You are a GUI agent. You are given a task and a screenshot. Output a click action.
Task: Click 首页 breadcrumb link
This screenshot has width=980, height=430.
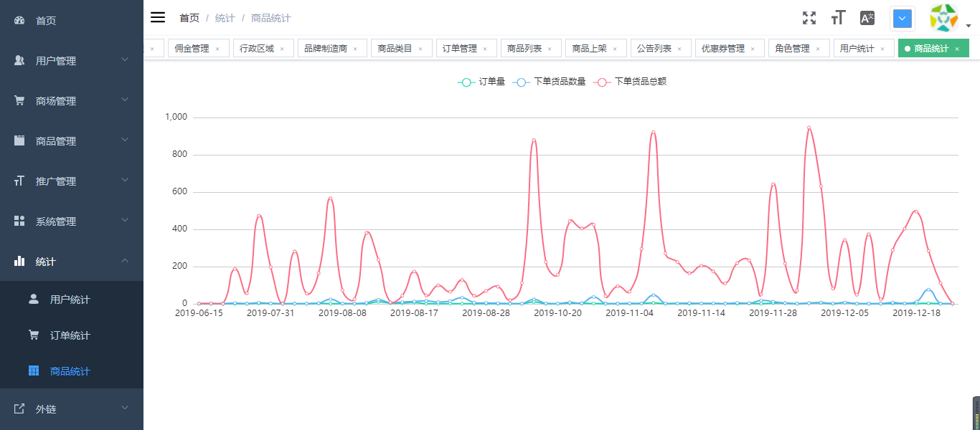pos(189,18)
